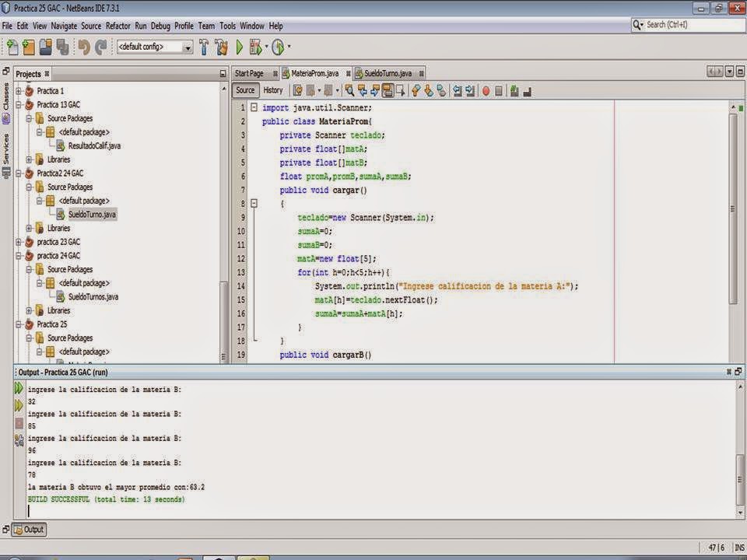Open the default config dropdown
747x560 pixels.
click(x=188, y=47)
